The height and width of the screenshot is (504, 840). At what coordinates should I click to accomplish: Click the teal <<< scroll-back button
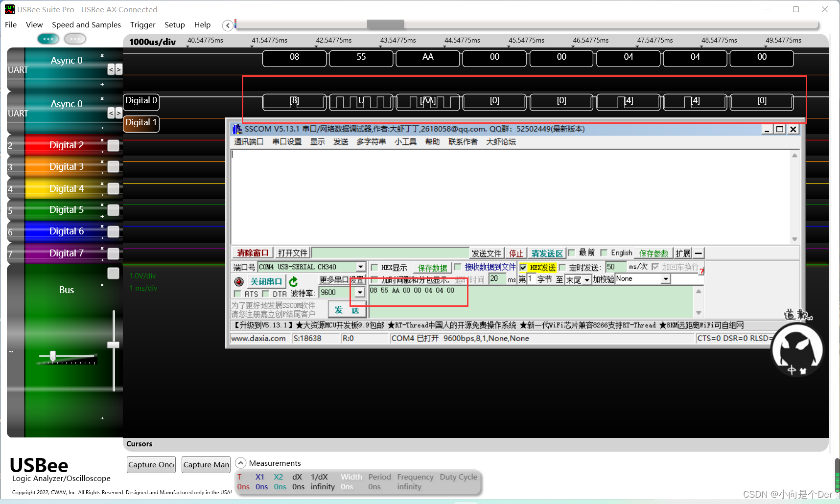click(48, 39)
